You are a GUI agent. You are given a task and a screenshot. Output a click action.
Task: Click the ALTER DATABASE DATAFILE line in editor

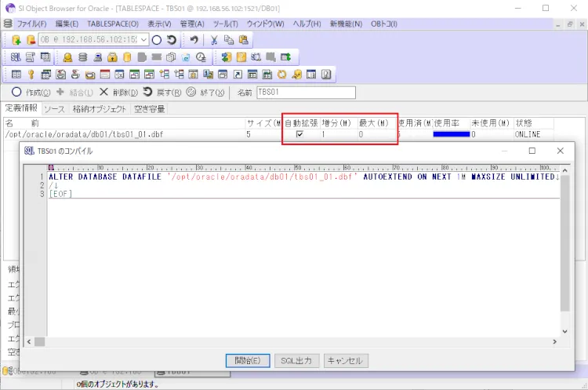coord(303,177)
